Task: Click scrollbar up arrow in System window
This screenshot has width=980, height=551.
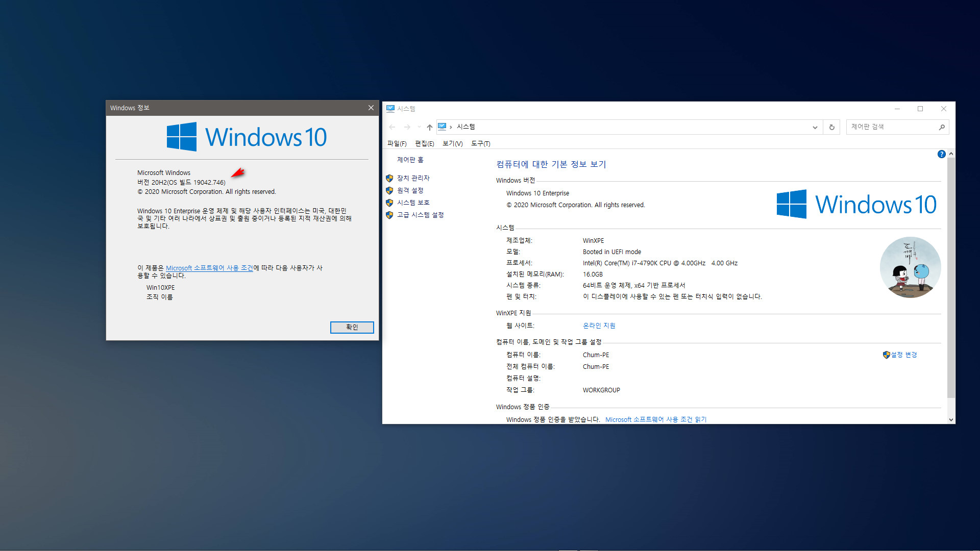Action: point(951,154)
